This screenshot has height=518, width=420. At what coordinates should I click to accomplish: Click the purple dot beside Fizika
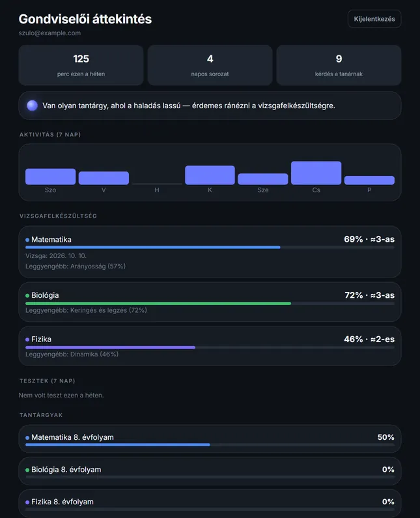click(x=27, y=339)
